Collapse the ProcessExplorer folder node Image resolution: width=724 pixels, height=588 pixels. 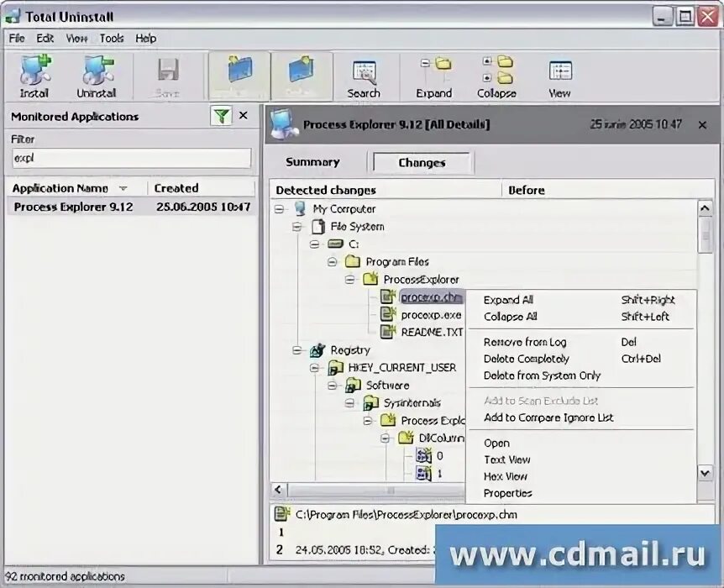[x=350, y=280]
